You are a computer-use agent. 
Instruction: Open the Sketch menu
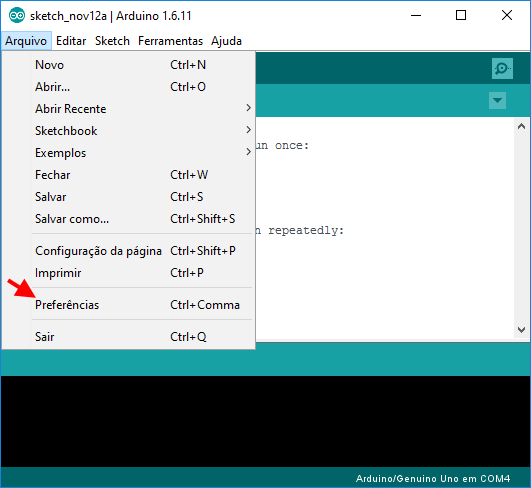(x=112, y=41)
